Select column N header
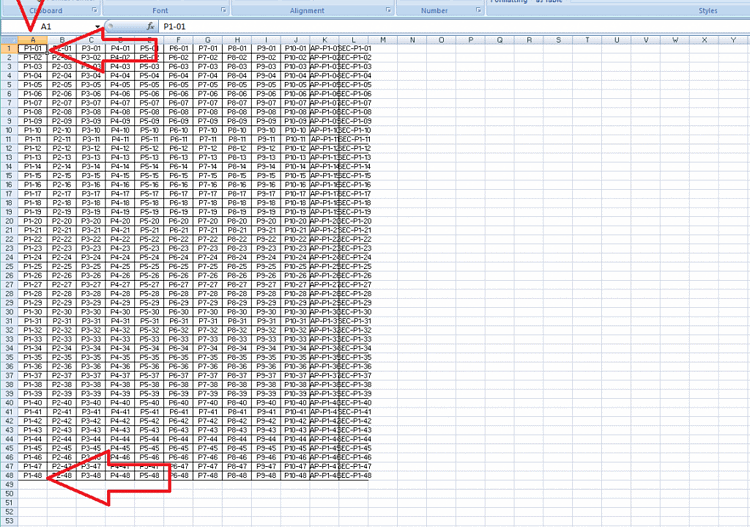 (x=412, y=40)
